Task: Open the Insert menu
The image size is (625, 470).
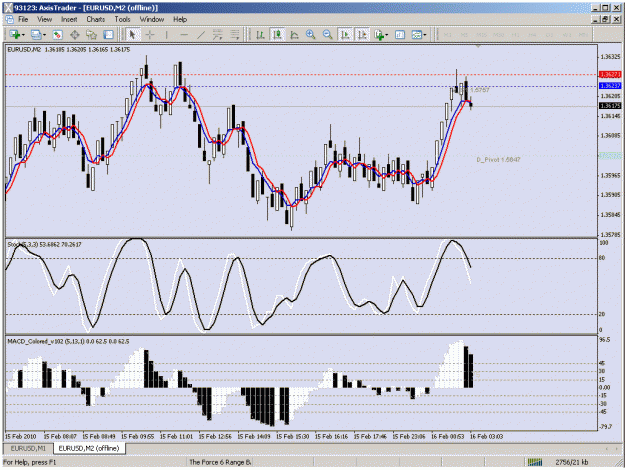Action: click(x=69, y=19)
